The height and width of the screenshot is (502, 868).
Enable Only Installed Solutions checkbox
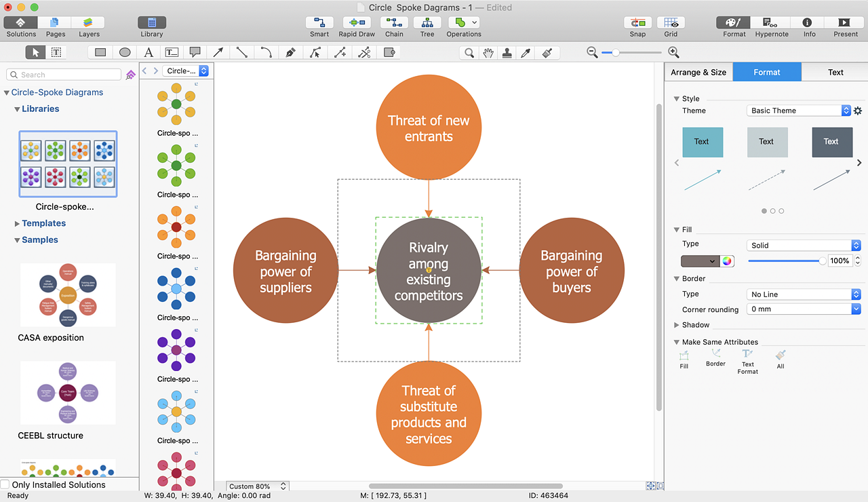5,484
